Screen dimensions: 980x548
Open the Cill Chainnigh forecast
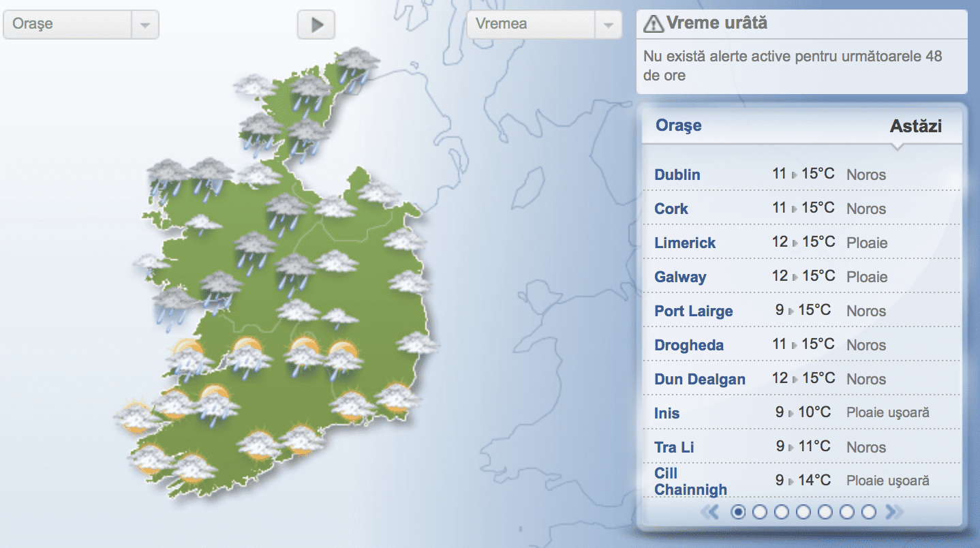[x=690, y=481]
